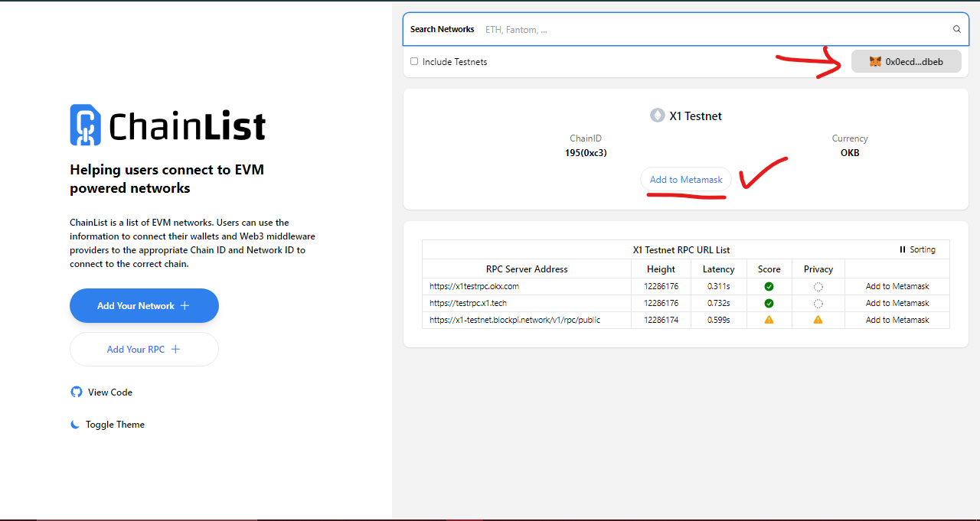Click the search magnifier icon
Image resolution: width=980 pixels, height=521 pixels.
(956, 29)
